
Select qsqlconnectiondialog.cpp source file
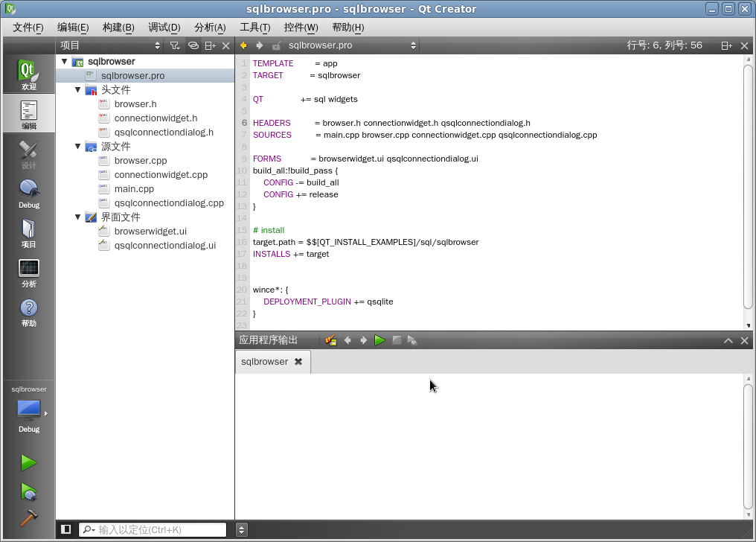coord(169,203)
